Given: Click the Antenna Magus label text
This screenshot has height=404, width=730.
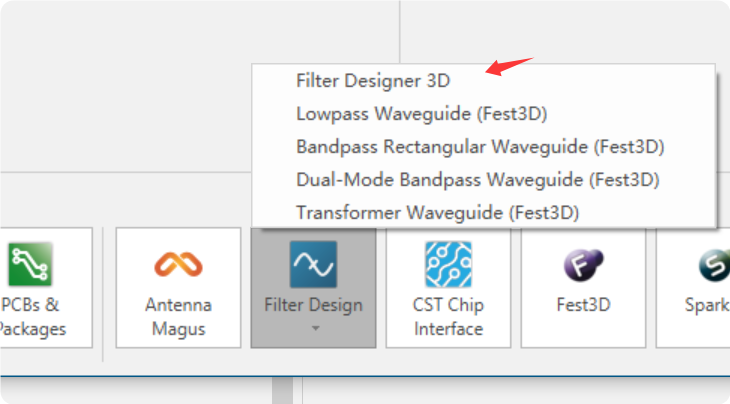Looking at the screenshot, I should (x=178, y=317).
